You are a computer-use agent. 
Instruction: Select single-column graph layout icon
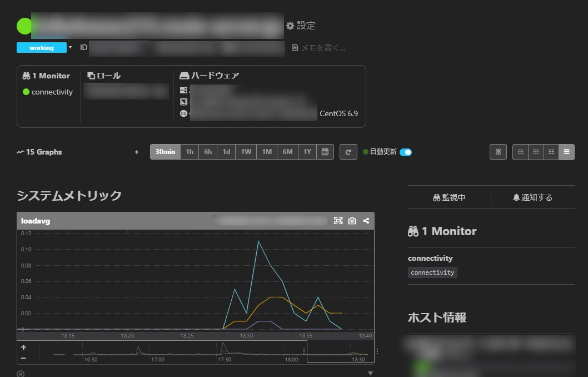coord(567,152)
